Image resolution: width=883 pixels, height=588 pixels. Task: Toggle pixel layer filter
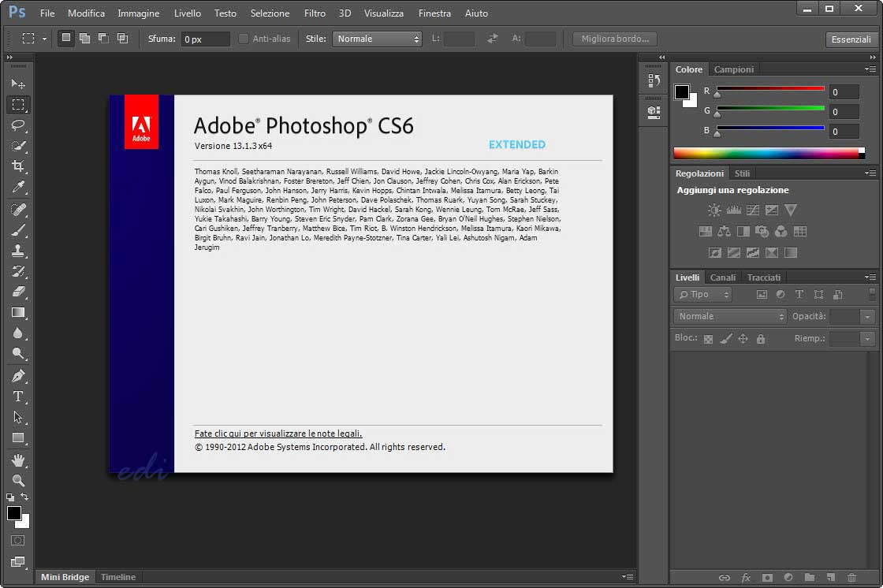762,295
